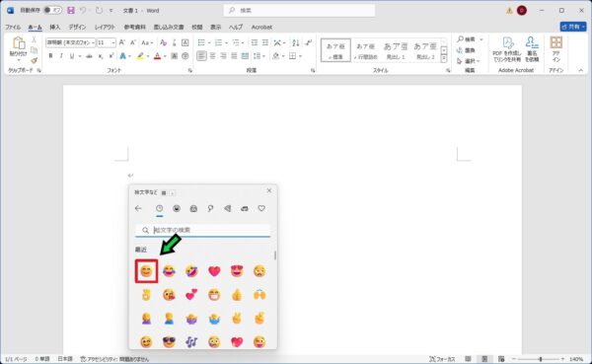This screenshot has width=592, height=364.
Task: Open the File tab
Action: click(x=13, y=27)
